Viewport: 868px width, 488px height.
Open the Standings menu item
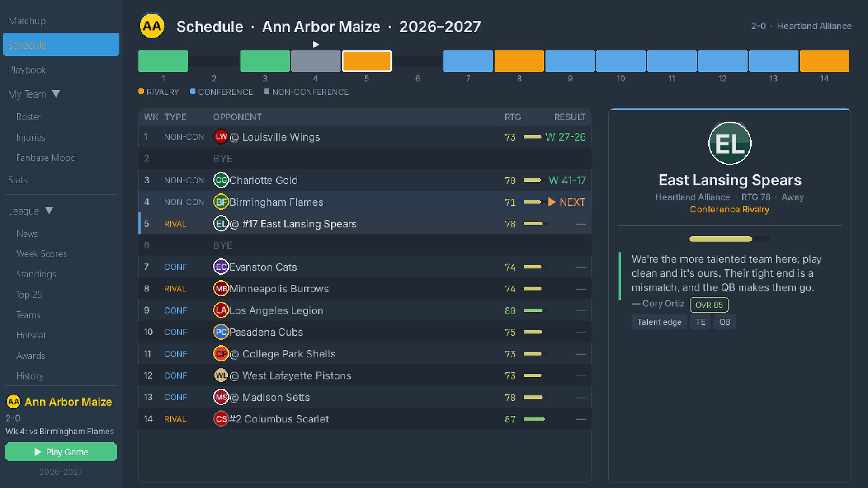click(36, 274)
